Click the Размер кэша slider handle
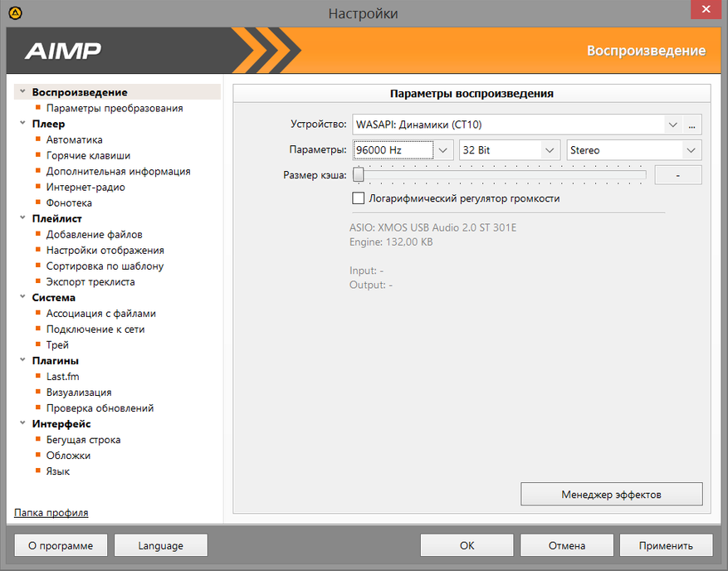Viewport: 728px width, 571px height. (358, 174)
